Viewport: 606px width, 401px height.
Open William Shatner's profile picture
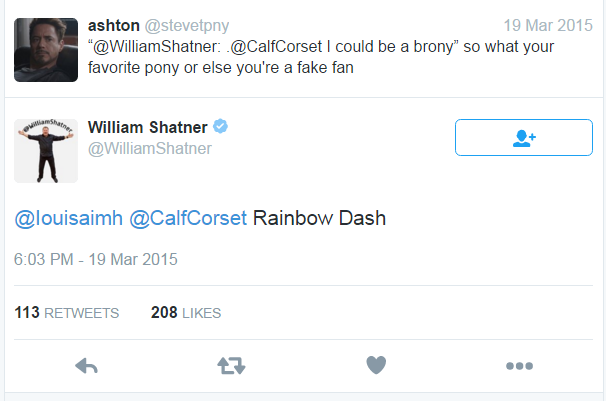coord(46,150)
